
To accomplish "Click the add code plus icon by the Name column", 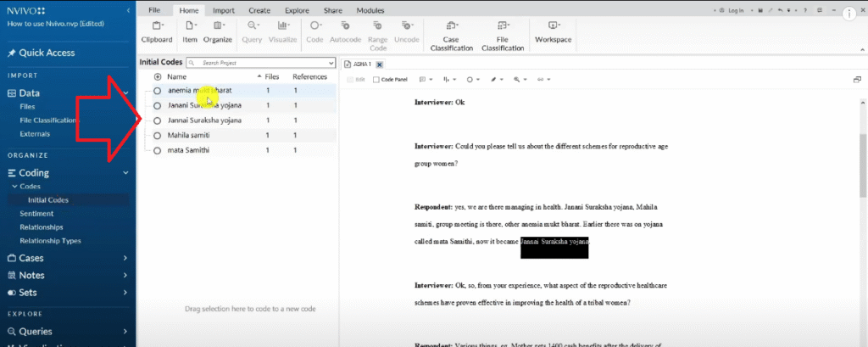I will [x=158, y=77].
